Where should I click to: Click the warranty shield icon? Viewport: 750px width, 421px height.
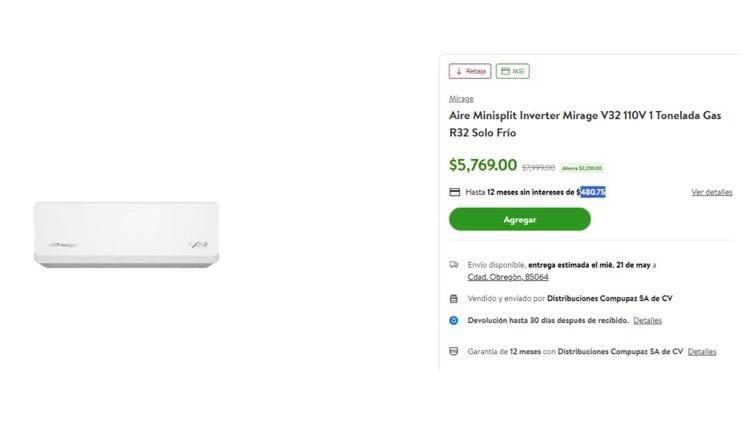454,352
